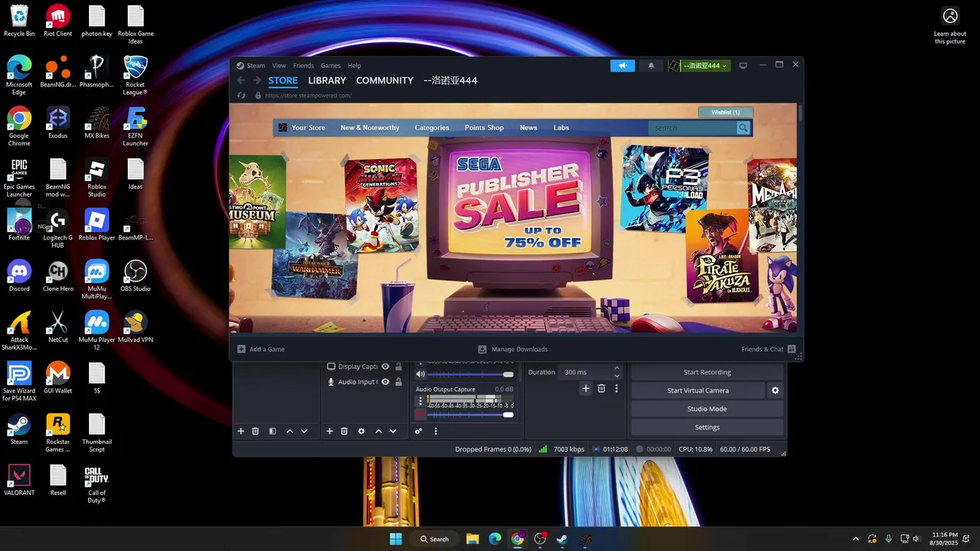980x551 pixels.
Task: Open Steam announcements megaphone button
Action: click(x=622, y=66)
